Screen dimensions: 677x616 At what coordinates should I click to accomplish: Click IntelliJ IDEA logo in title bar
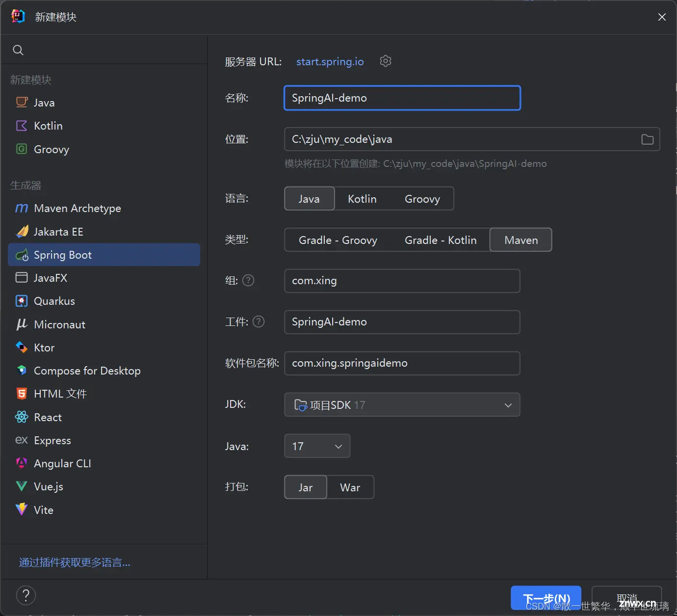click(x=18, y=16)
